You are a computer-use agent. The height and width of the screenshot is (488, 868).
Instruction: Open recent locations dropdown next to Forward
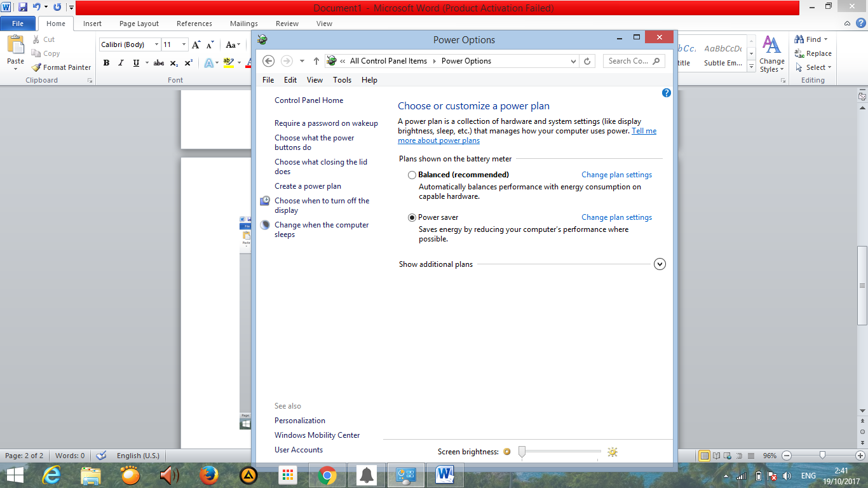tap(302, 61)
